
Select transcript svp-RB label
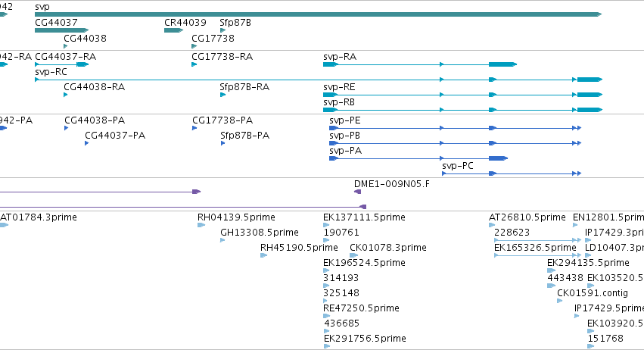(339, 102)
